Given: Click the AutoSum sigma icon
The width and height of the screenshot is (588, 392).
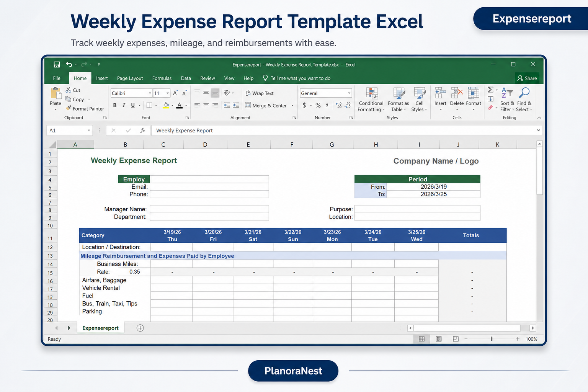Looking at the screenshot, I should click(x=490, y=90).
